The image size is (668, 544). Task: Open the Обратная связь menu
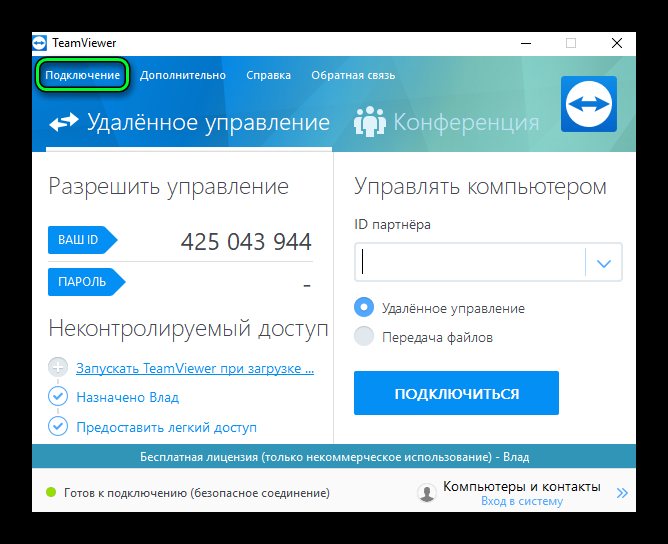(353, 75)
